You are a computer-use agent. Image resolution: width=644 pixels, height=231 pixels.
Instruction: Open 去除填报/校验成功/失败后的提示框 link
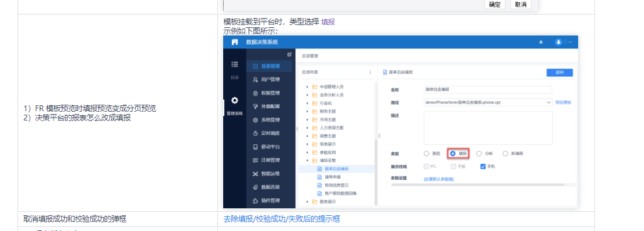(x=281, y=219)
